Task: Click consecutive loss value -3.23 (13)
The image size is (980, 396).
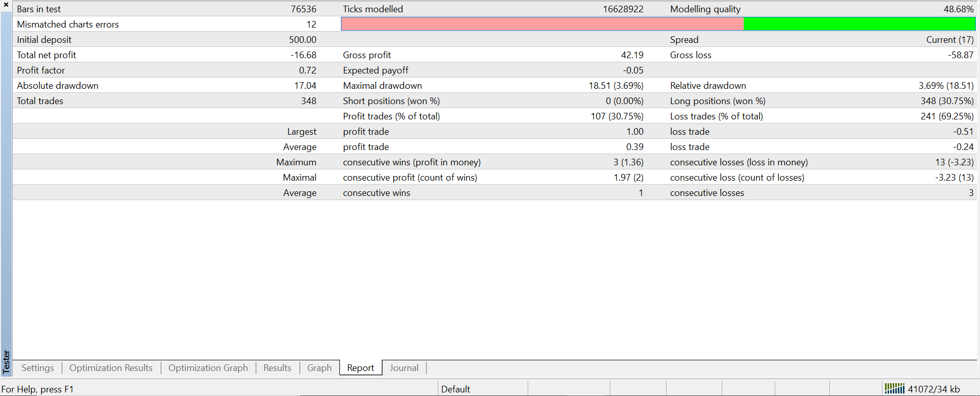Action: [x=954, y=178]
